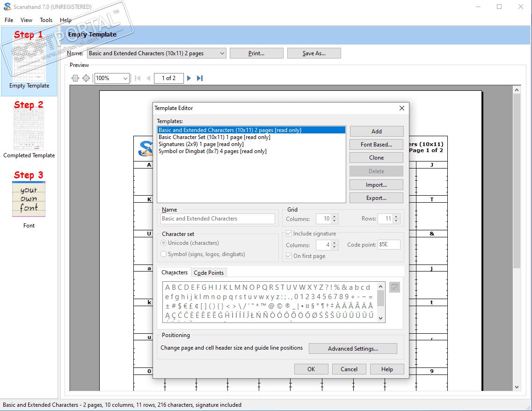Click scroll-up arrow in characters box

click(381, 286)
